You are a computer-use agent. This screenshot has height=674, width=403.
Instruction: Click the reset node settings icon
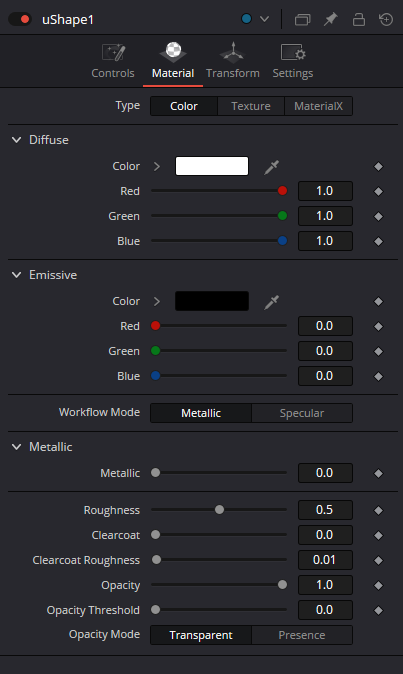386,19
